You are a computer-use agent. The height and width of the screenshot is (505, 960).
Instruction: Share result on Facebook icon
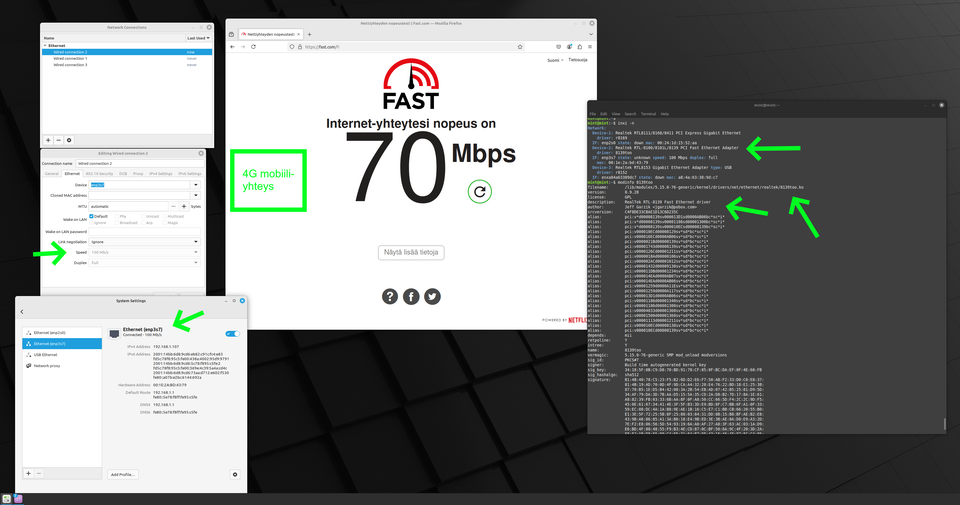[x=411, y=296]
